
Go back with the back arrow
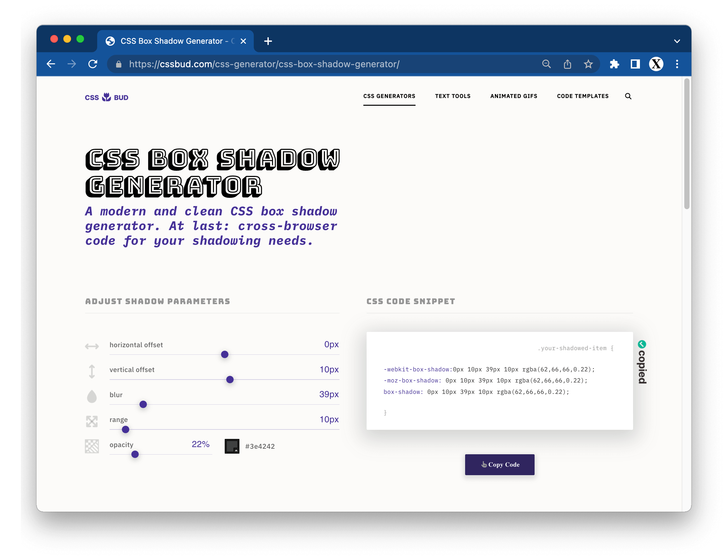[x=51, y=64]
